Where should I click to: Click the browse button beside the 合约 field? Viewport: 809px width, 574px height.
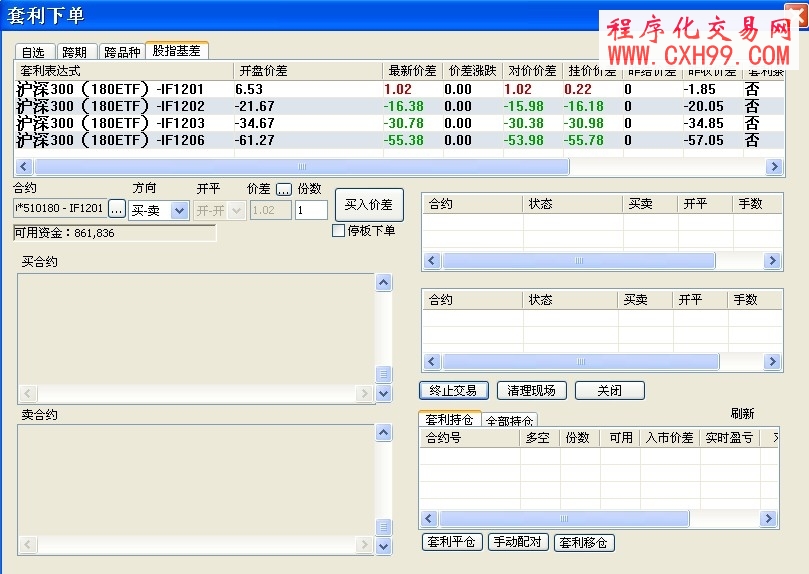pyautogui.click(x=117, y=209)
